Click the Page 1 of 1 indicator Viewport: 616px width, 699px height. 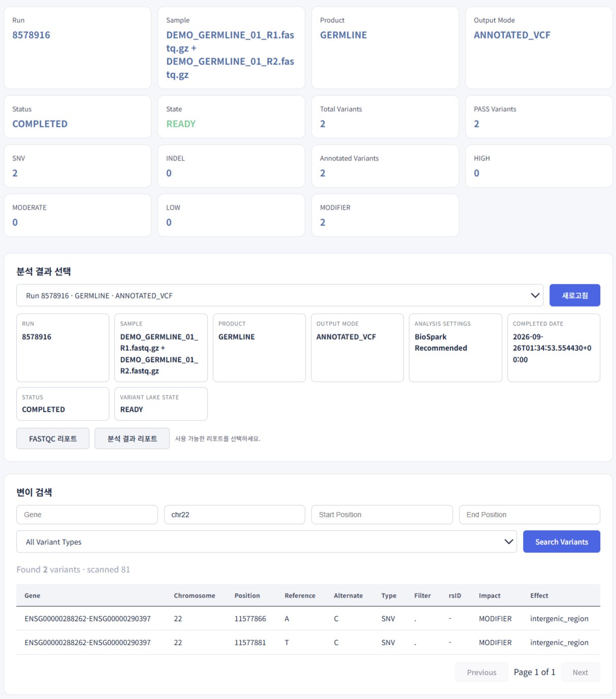point(534,672)
